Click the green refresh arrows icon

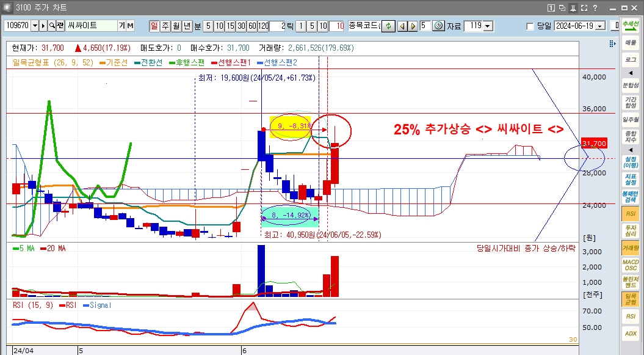click(x=388, y=26)
